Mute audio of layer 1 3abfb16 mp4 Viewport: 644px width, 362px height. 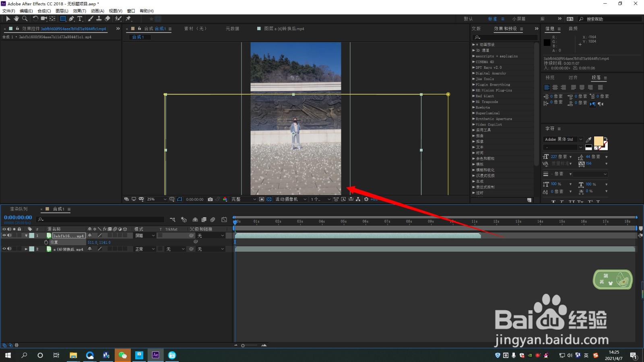coord(9,236)
